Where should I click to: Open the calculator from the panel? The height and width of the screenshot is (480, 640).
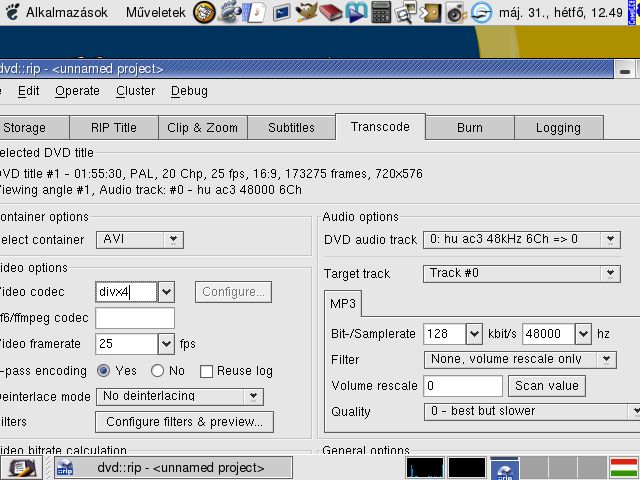[381, 13]
